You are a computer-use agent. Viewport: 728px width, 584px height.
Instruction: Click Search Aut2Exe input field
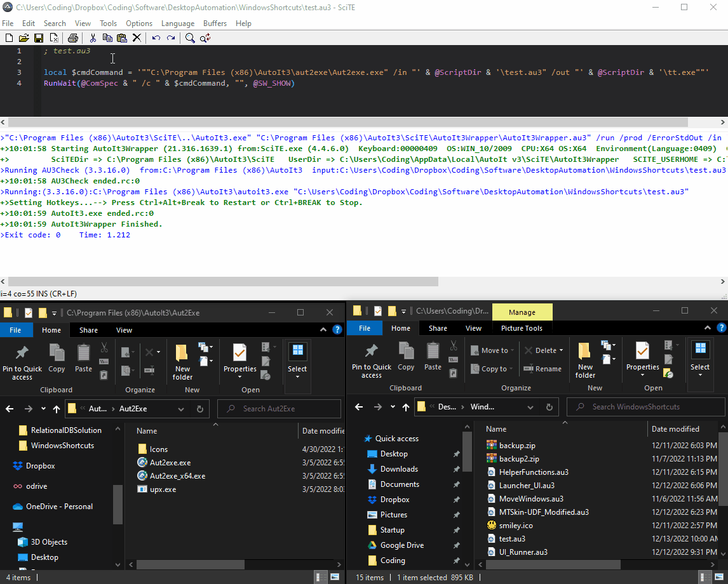pos(279,409)
